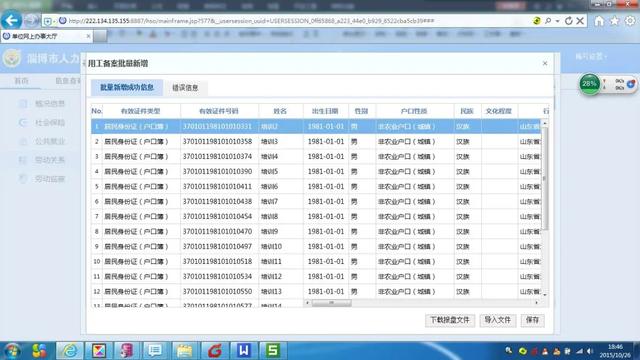Open the green S WPS Spreadsheets taskbar icon
The image size is (640, 360).
(x=272, y=351)
